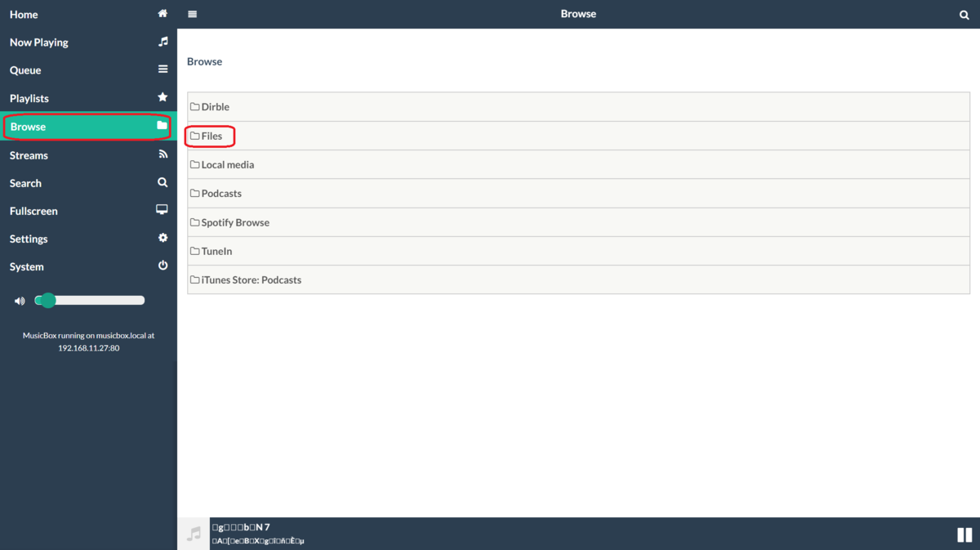Image resolution: width=980 pixels, height=550 pixels.
Task: Click the MusicBox address info text
Action: point(88,342)
